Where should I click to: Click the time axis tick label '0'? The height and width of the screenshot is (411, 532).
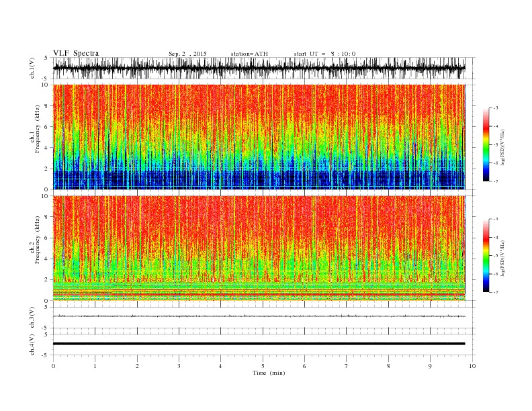pos(53,366)
